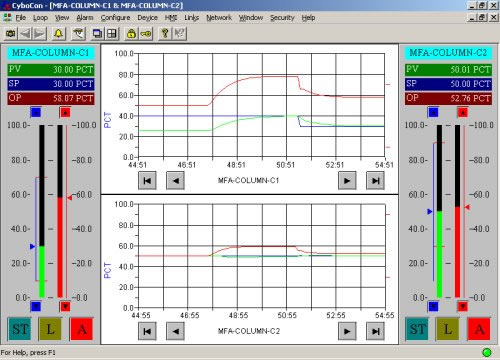This screenshot has height=360, width=500.
Task: Click the padlock security toolbar icon
Action: (131, 33)
